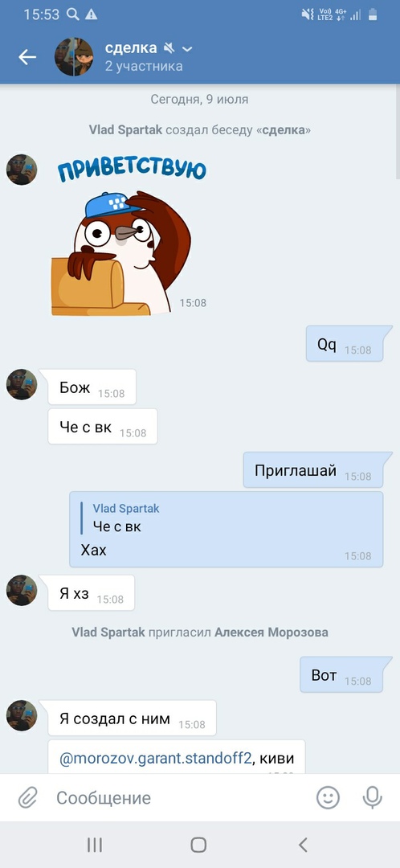Open the 2 участника members list
Screen dimensions: 400x868
tap(144, 67)
